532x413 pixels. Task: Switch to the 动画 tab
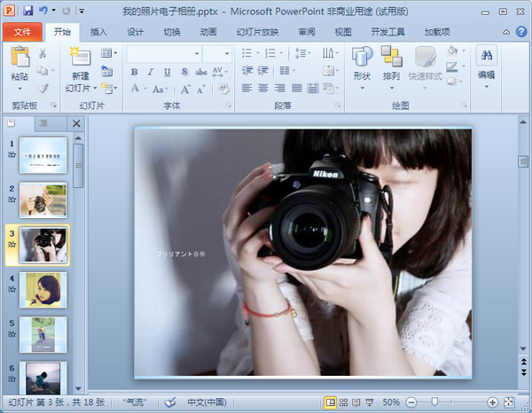pos(208,32)
